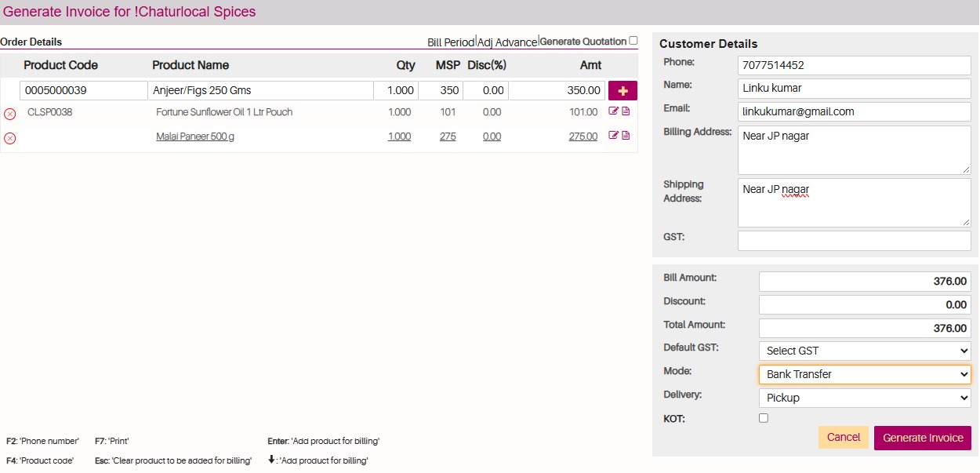Click quantity 1.000 of Malai Paneer row
Image resolution: width=980 pixels, height=473 pixels.
[399, 136]
